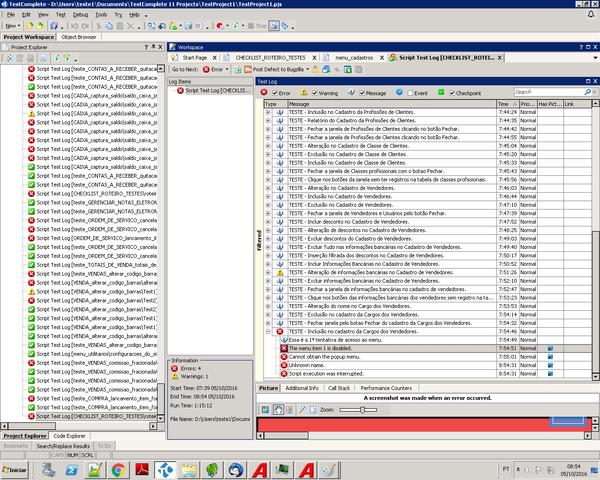Switch to the Call Stack tab

pyautogui.click(x=339, y=387)
